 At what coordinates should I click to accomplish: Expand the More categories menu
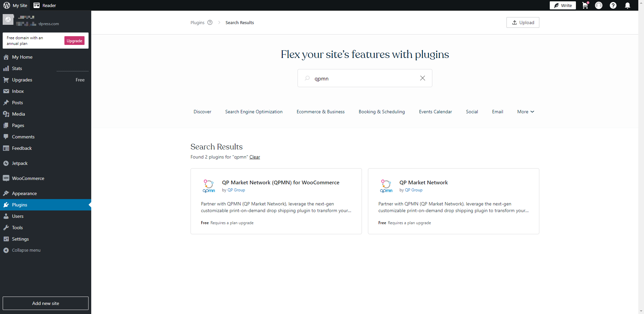pos(525,112)
